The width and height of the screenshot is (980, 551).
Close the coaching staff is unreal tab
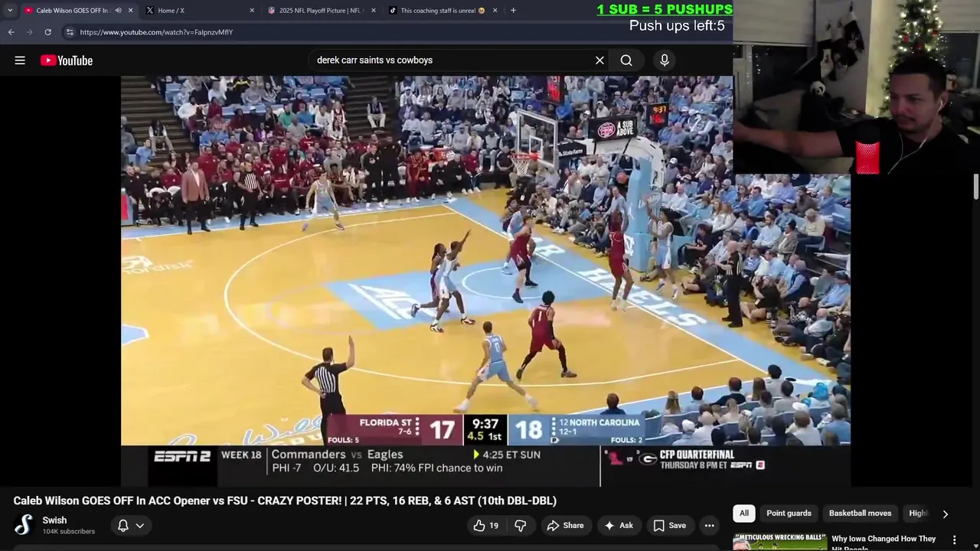click(495, 11)
